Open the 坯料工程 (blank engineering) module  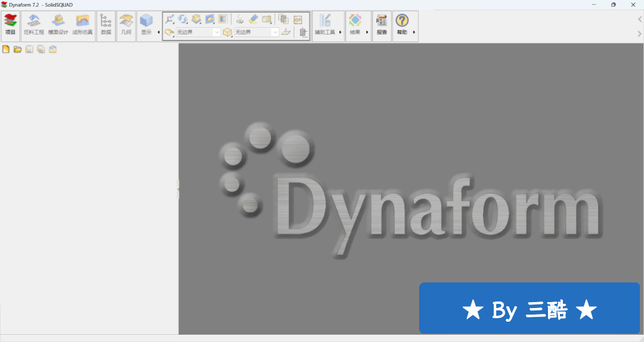pos(33,26)
